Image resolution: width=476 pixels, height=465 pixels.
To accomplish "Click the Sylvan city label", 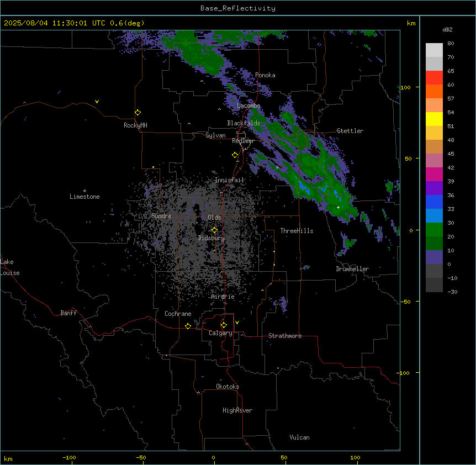I will click(215, 135).
